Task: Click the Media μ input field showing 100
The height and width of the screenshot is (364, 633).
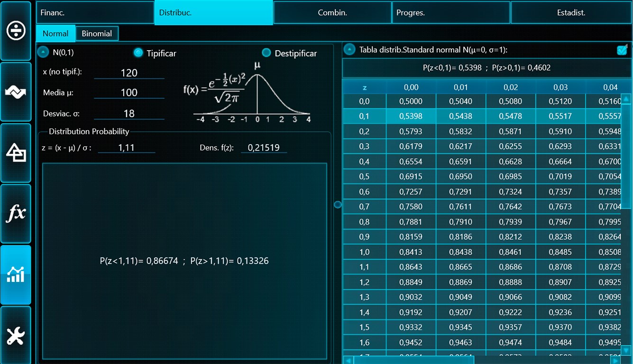Action: 129,92
